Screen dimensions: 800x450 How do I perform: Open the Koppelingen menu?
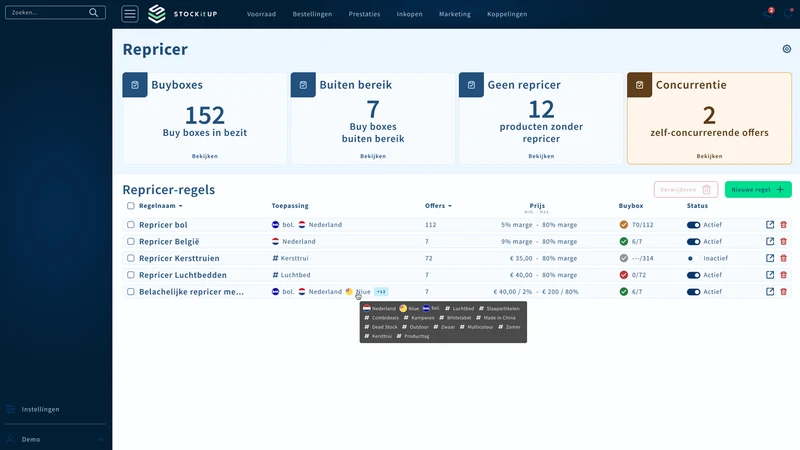point(507,14)
